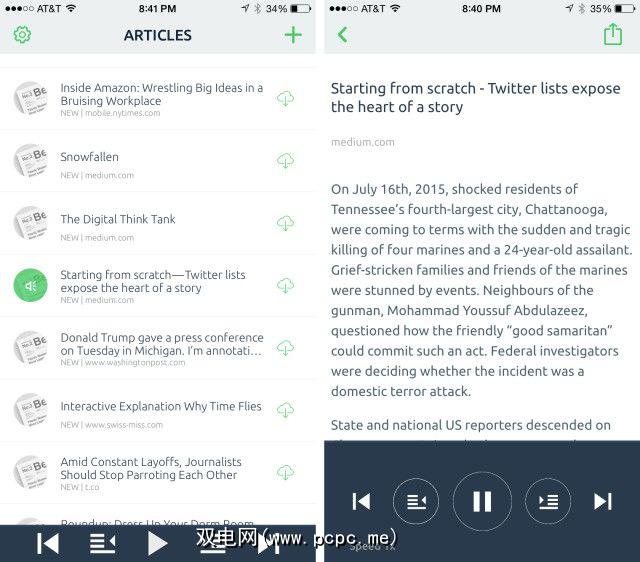This screenshot has width=640, height=562.
Task: Tap thumbnail of Amid Constant Layoffs article
Action: point(31,472)
